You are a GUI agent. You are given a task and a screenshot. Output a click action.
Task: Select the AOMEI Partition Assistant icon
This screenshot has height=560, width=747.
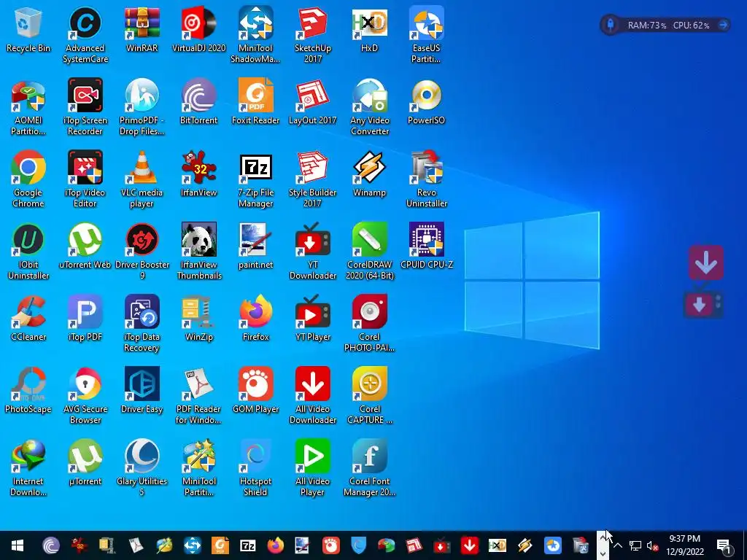(28, 107)
